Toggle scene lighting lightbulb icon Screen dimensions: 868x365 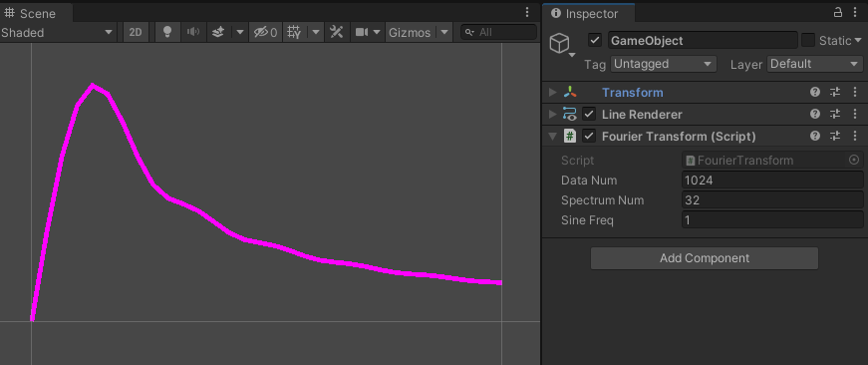tap(166, 32)
